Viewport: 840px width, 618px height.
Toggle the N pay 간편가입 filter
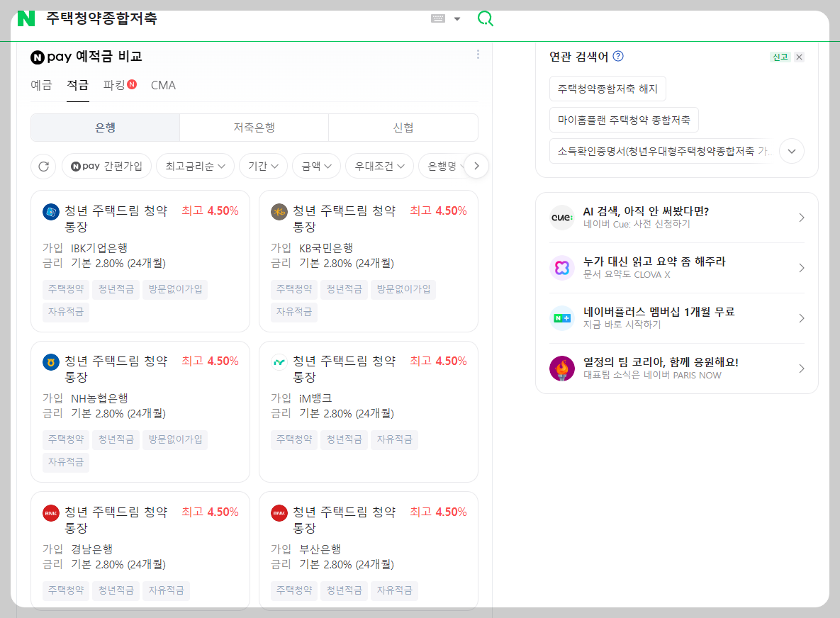point(106,166)
